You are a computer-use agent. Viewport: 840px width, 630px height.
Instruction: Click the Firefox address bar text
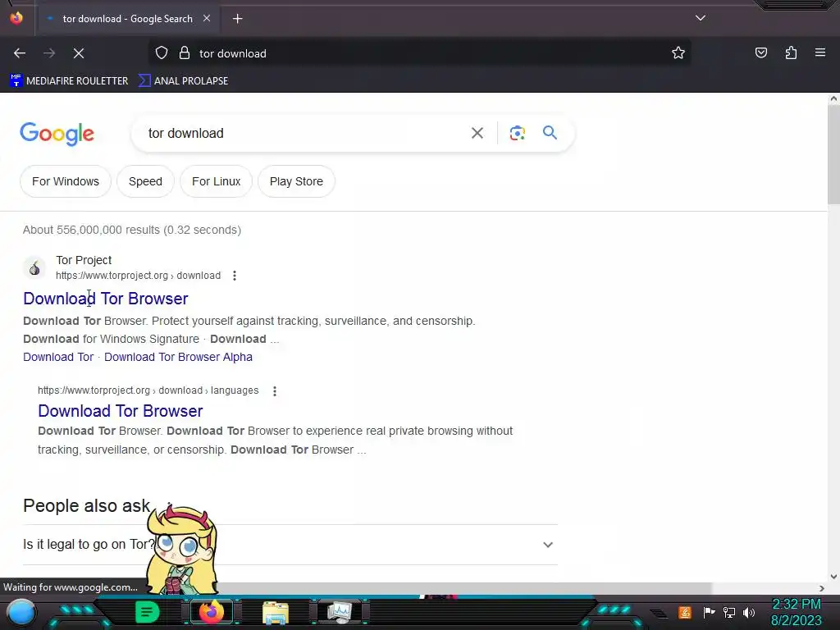(x=232, y=53)
